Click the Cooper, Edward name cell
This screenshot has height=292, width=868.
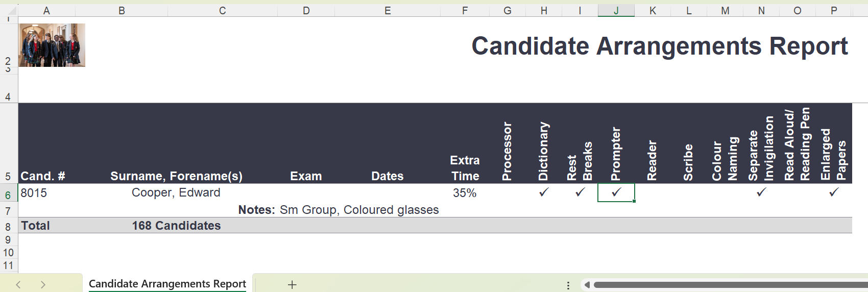point(176,193)
